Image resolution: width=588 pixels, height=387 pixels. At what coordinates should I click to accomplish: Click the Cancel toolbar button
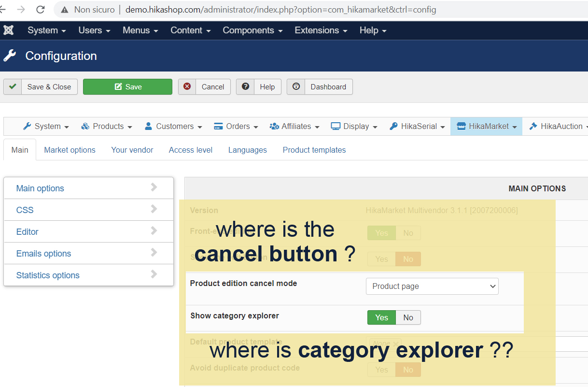point(204,86)
